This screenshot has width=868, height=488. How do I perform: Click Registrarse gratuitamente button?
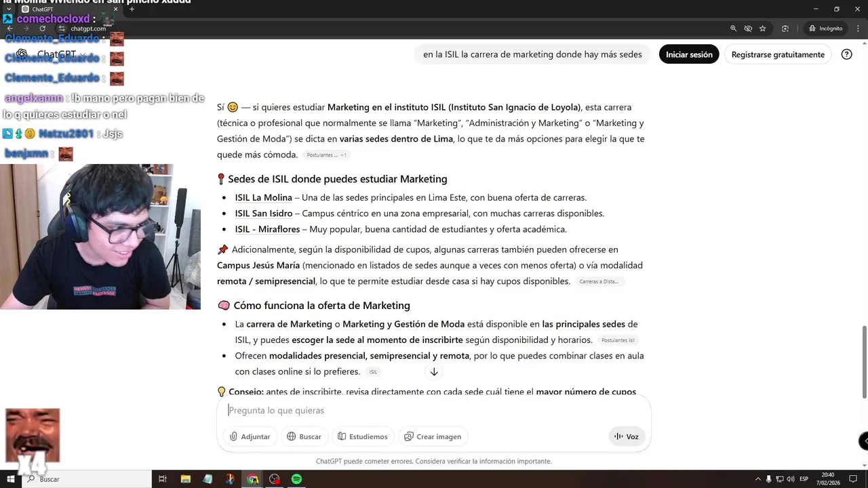tap(778, 54)
